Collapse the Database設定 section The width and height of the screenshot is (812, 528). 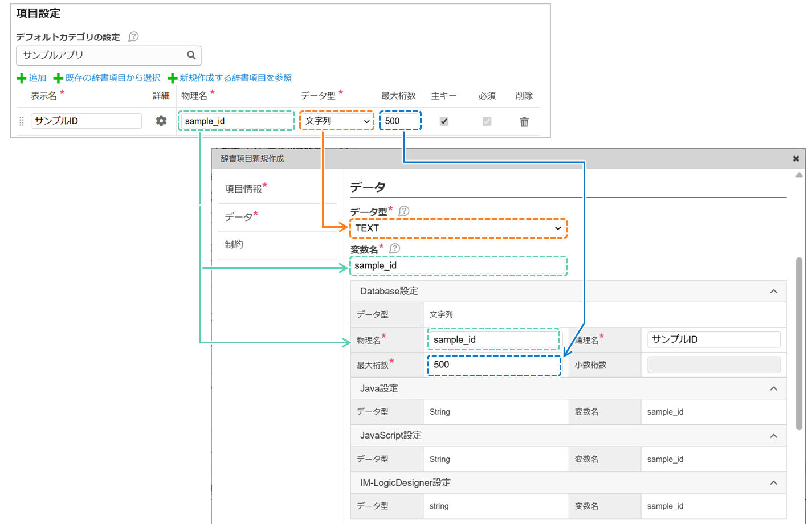point(773,292)
